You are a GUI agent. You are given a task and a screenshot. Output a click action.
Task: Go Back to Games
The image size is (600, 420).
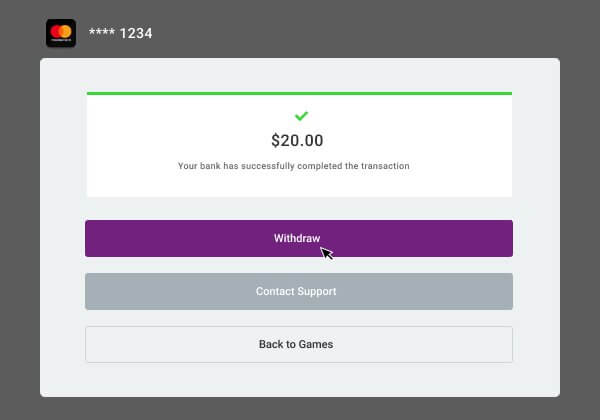click(299, 344)
